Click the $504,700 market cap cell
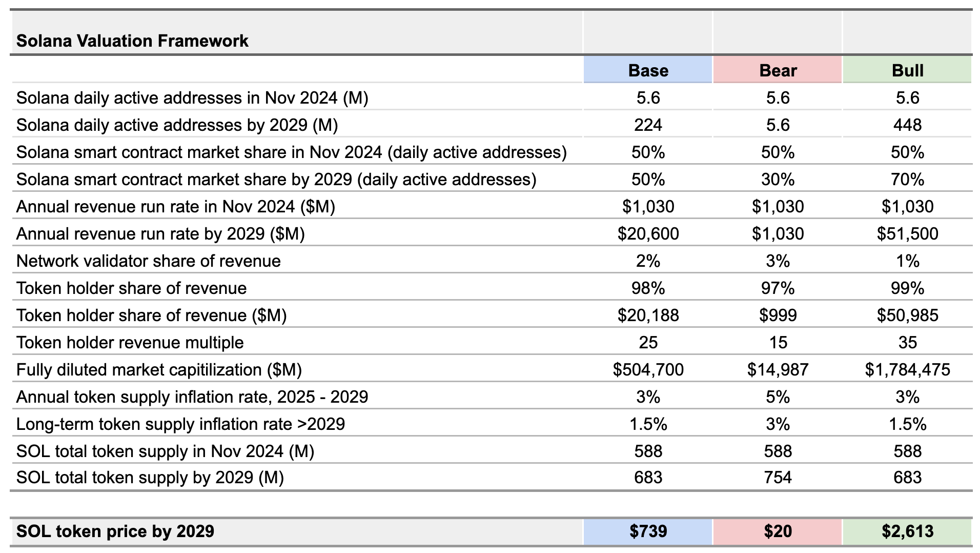This screenshot has height=553, width=980. pyautogui.click(x=648, y=369)
